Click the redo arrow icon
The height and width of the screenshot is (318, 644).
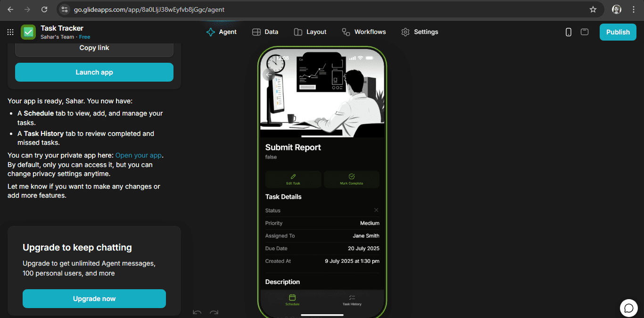click(x=214, y=312)
